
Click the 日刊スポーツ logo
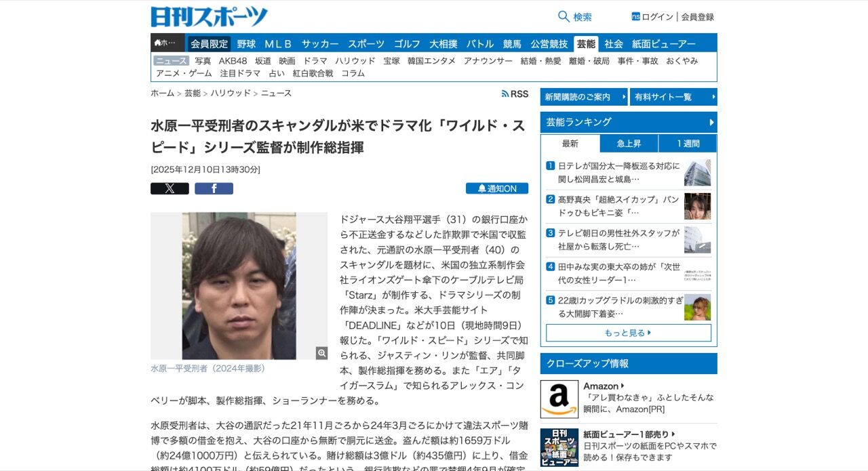tap(209, 16)
